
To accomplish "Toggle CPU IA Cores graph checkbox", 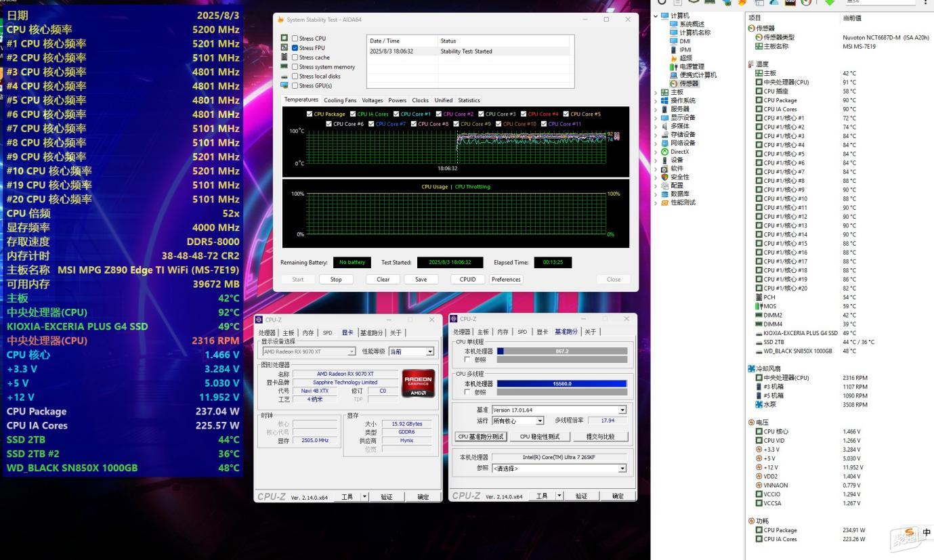I will (x=353, y=114).
